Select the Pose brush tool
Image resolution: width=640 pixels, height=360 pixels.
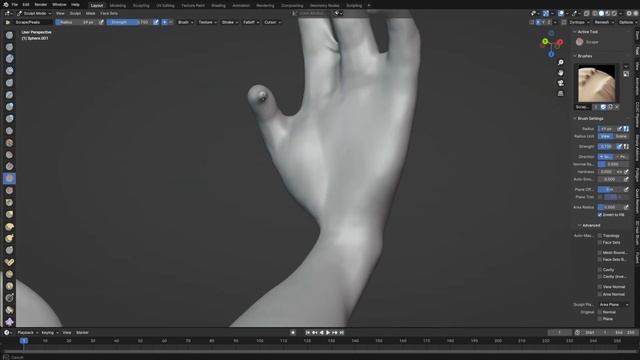pos(9,262)
